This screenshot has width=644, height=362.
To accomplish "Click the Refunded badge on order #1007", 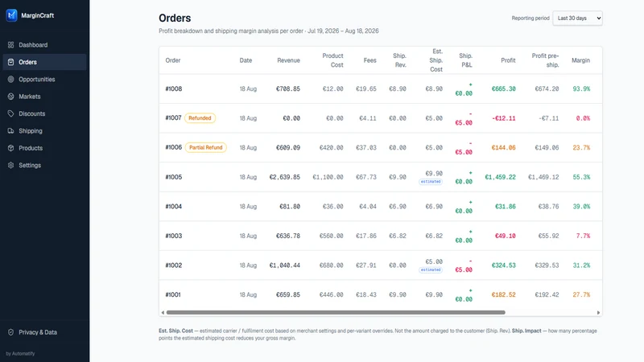I will click(200, 118).
